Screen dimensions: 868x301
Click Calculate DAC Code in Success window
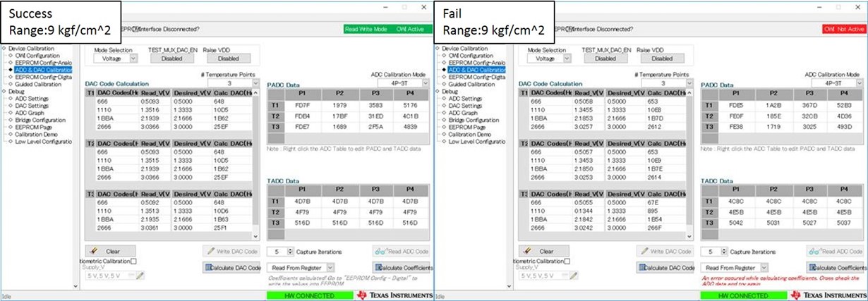(231, 268)
